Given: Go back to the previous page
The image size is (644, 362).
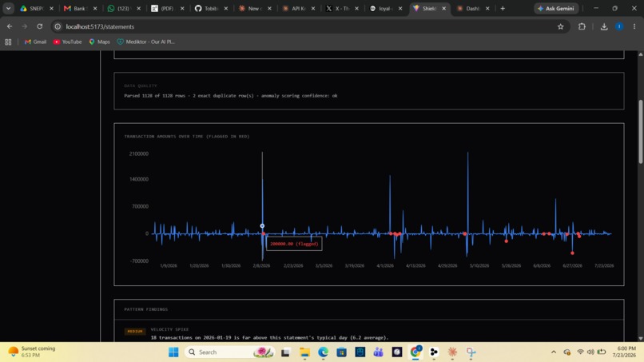Looking at the screenshot, I should [10, 26].
